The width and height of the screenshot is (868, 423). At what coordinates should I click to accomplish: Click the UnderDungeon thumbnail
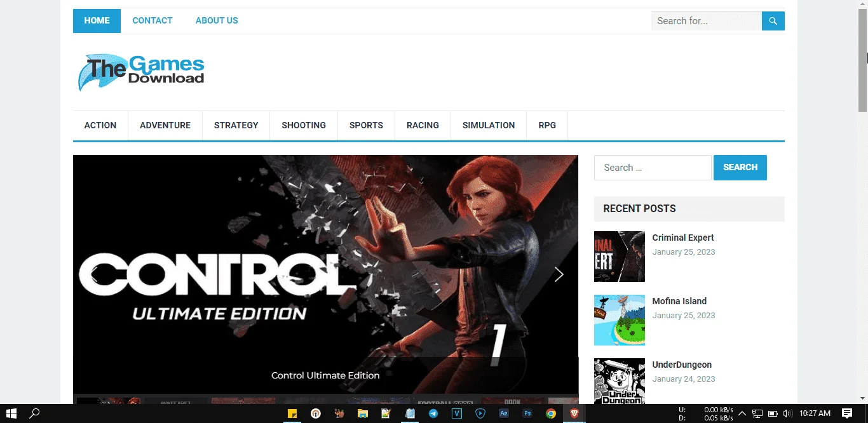(620, 381)
